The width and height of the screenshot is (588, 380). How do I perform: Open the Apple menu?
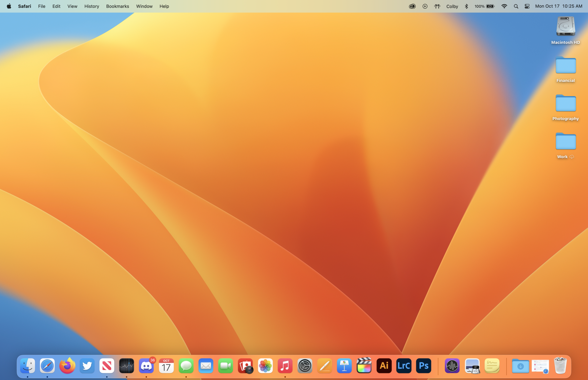pyautogui.click(x=9, y=6)
